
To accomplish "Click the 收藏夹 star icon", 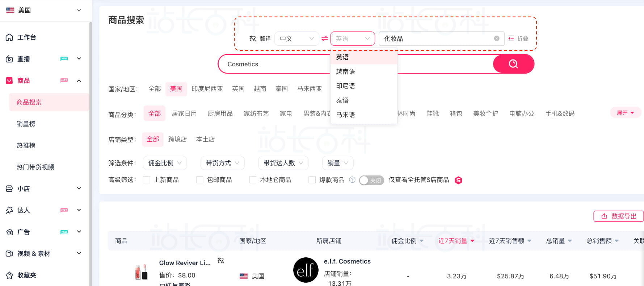I will click(x=9, y=275).
